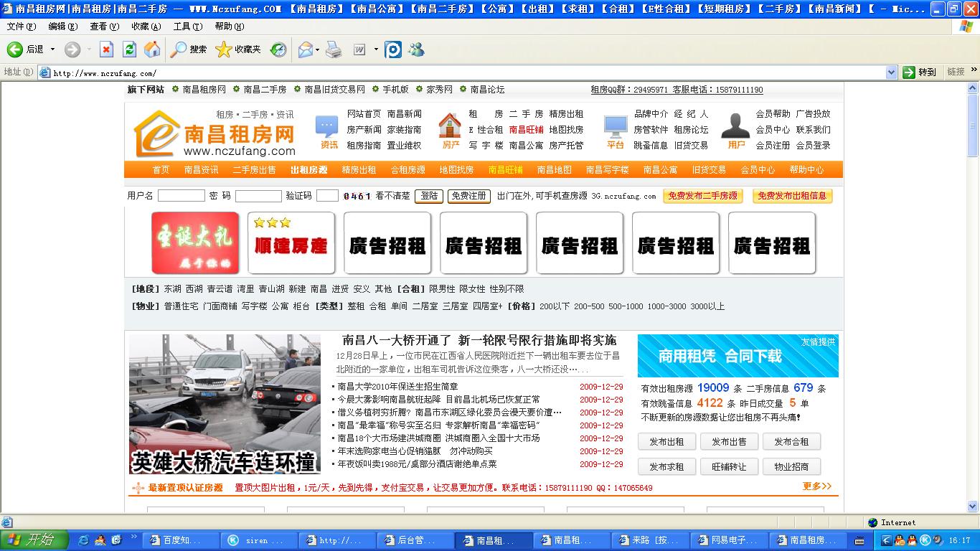Click the 东湖 district filter link
Screen dimensions: 980x551
pyautogui.click(x=173, y=289)
